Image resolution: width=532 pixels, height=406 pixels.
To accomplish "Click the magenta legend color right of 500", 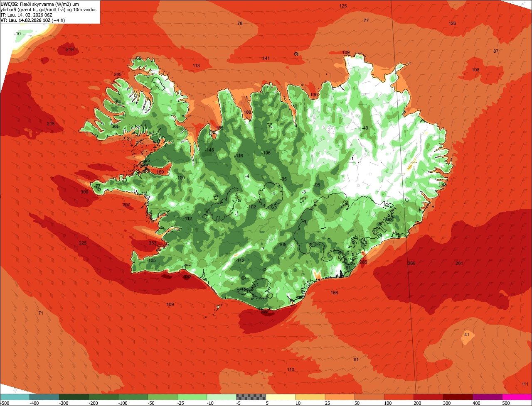I will (x=517, y=397).
